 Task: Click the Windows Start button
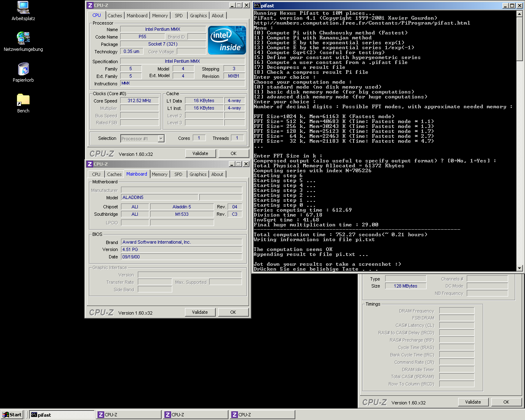pos(12,415)
